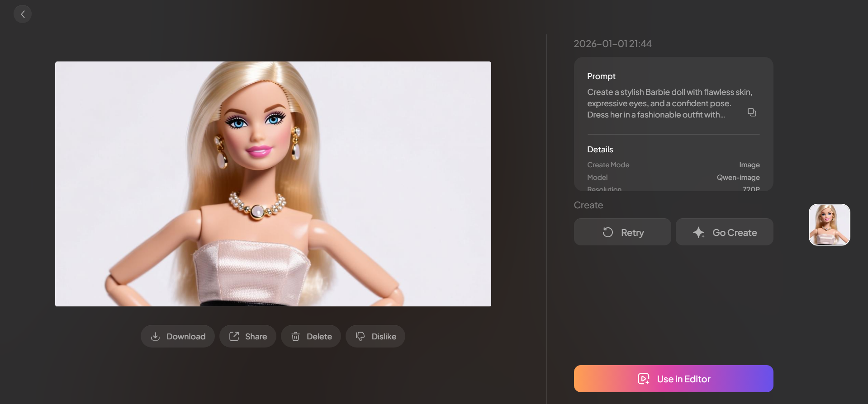This screenshot has height=404, width=868.
Task: Delete the generated image
Action: coord(311,336)
